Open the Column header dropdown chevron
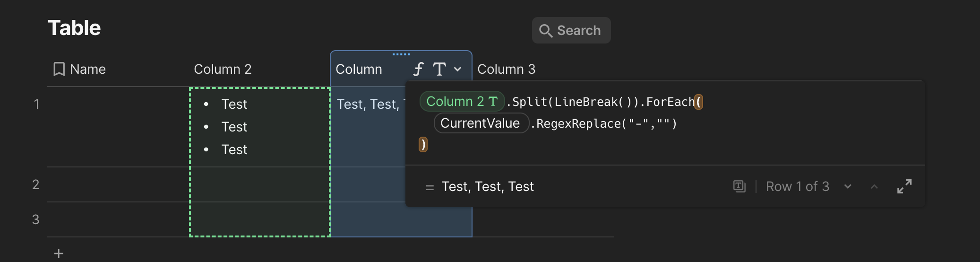This screenshot has width=980, height=262. pyautogui.click(x=457, y=69)
